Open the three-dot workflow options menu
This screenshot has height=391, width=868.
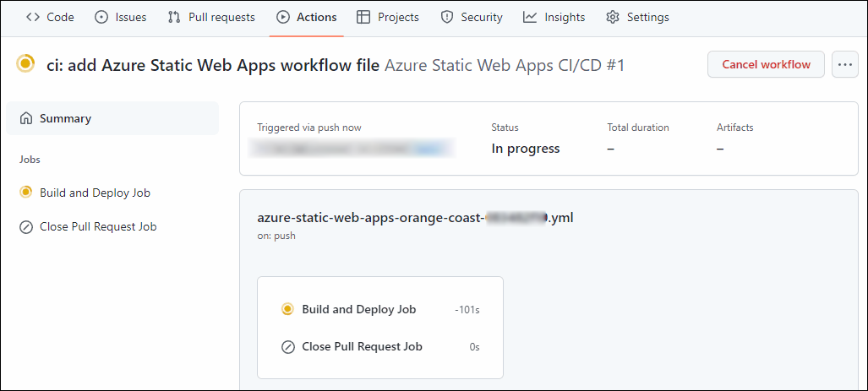coord(844,64)
